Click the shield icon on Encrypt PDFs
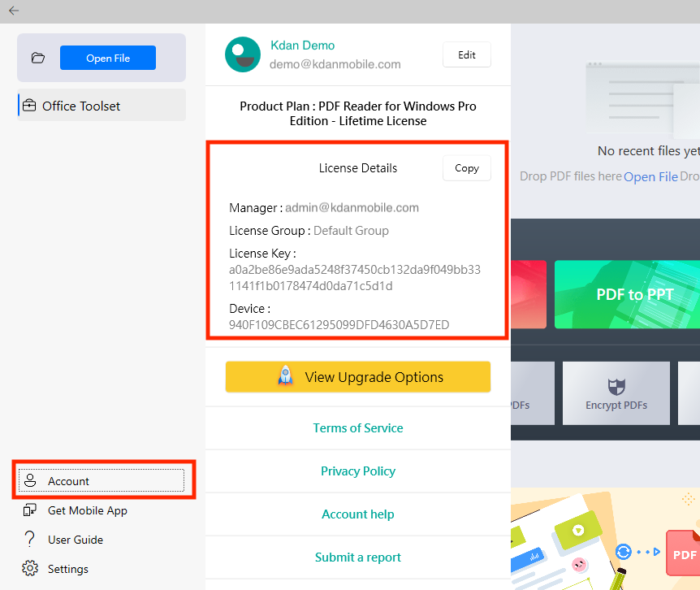This screenshot has width=700, height=590. point(616,386)
